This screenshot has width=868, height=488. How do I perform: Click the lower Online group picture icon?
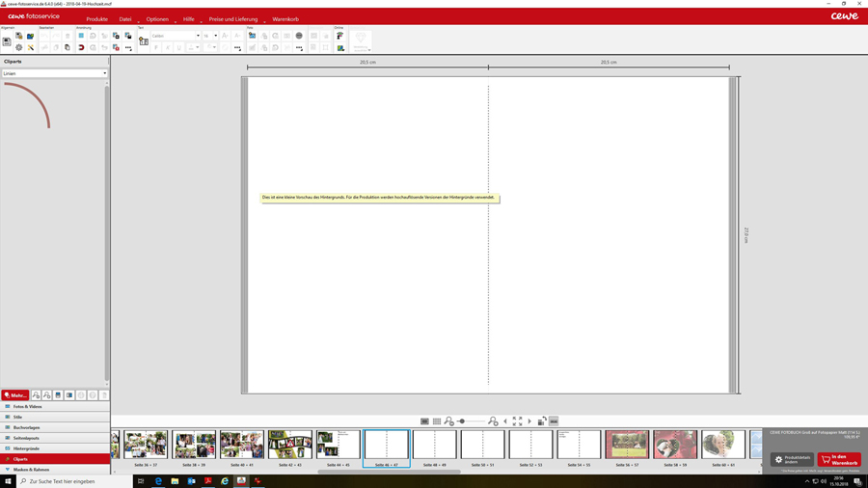click(x=339, y=47)
